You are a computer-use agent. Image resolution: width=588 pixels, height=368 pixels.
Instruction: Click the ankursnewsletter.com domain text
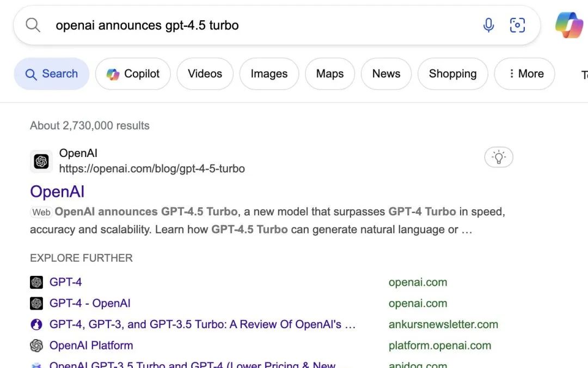(443, 324)
